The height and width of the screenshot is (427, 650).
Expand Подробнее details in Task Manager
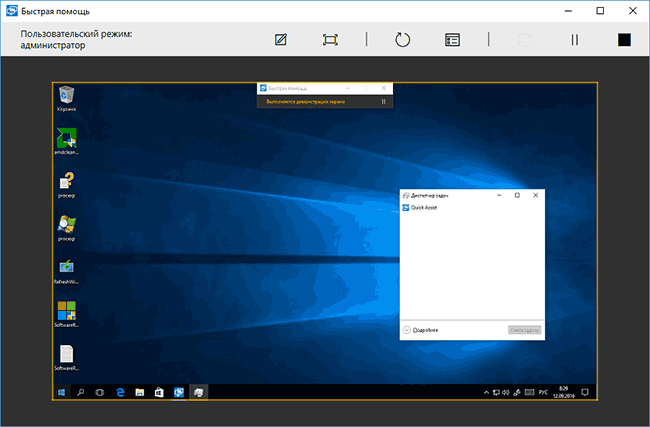coord(421,330)
